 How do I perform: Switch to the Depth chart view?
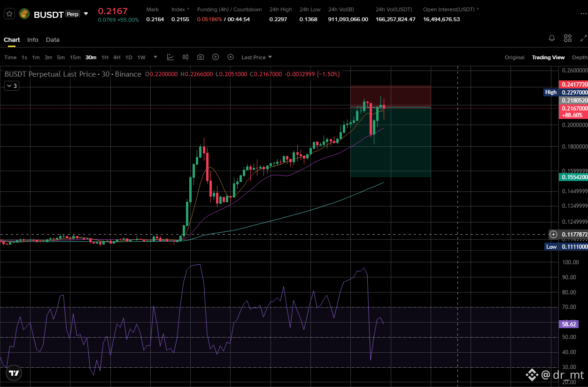(580, 57)
